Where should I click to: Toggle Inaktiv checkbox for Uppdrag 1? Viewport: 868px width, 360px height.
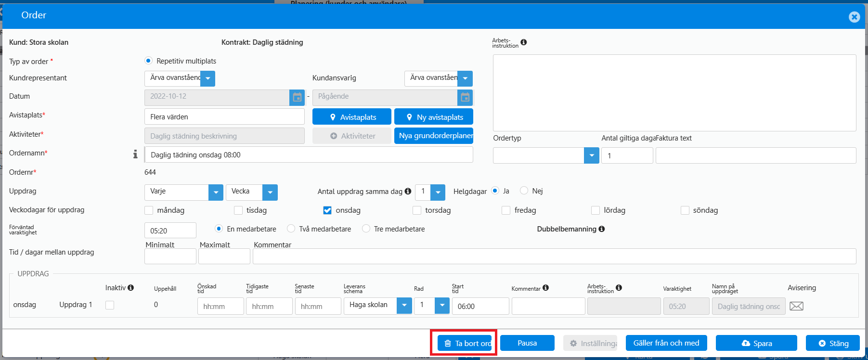click(110, 305)
